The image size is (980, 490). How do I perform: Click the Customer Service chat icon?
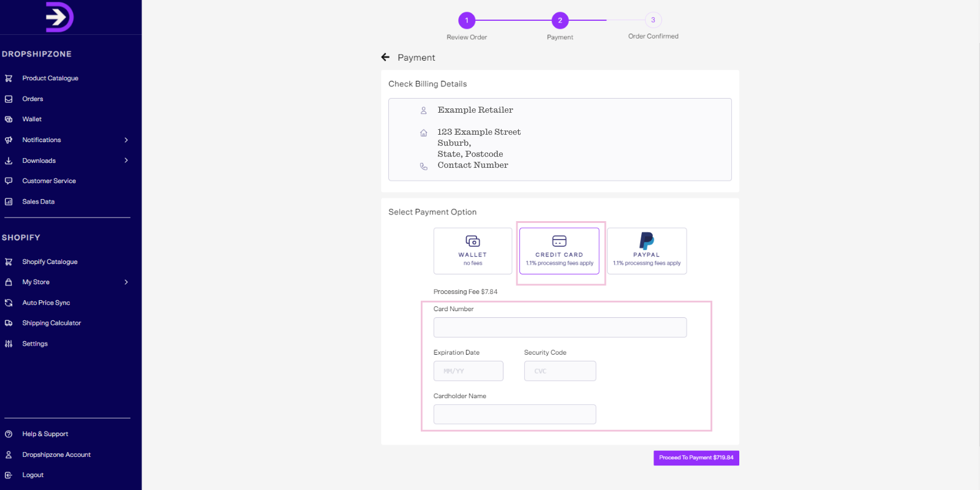point(9,181)
